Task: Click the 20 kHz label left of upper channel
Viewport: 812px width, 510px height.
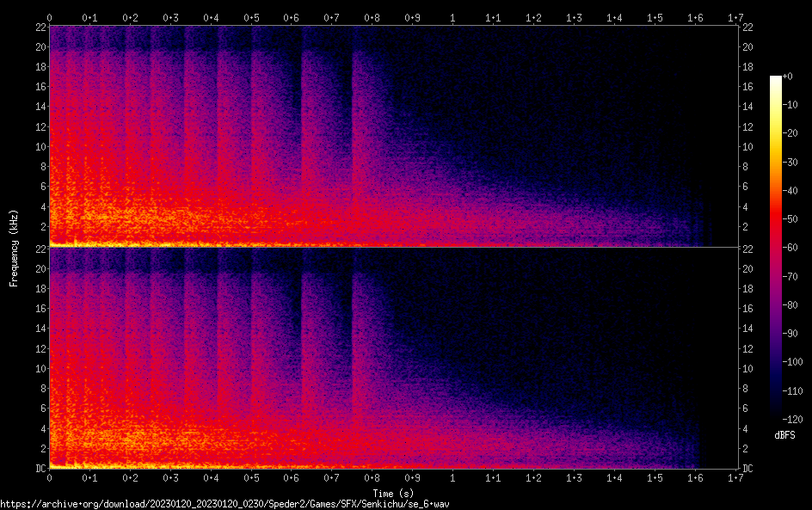Action: point(39,47)
